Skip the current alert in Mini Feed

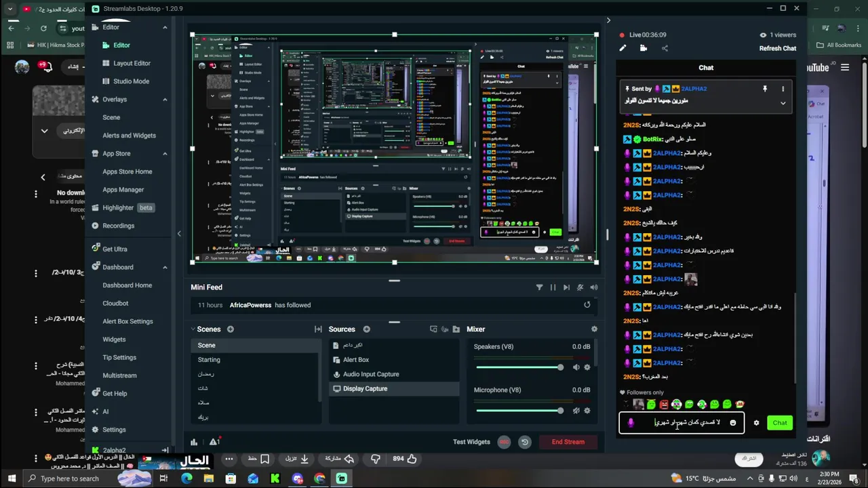click(566, 287)
